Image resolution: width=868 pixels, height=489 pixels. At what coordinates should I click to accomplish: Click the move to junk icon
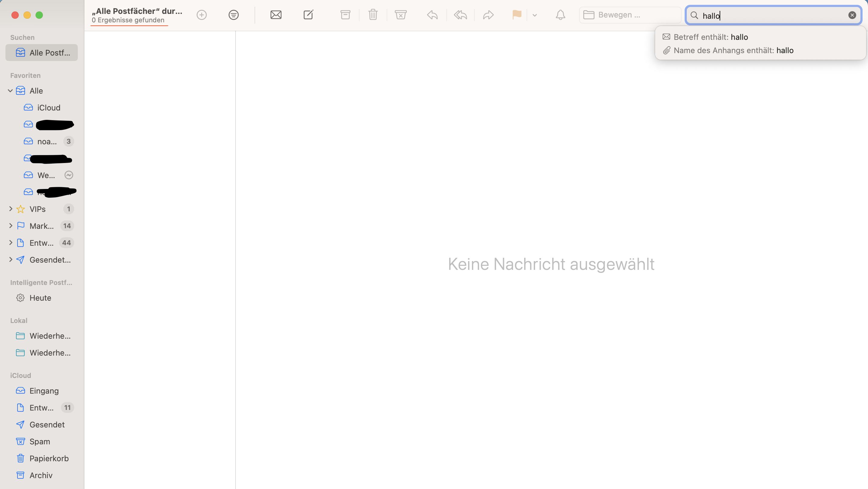point(400,15)
